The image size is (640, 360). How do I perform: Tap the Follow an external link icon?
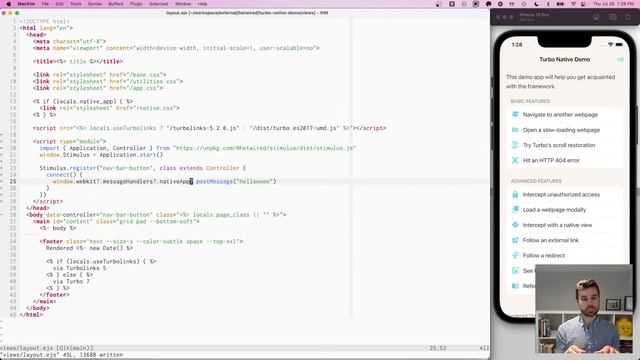pyautogui.click(x=515, y=240)
